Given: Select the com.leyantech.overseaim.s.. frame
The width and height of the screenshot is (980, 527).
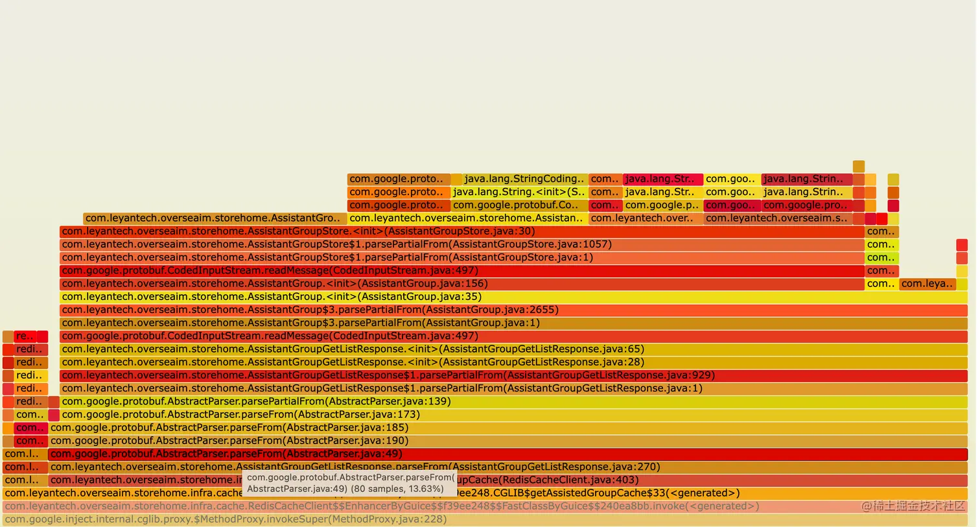Looking at the screenshot, I should pos(778,218).
